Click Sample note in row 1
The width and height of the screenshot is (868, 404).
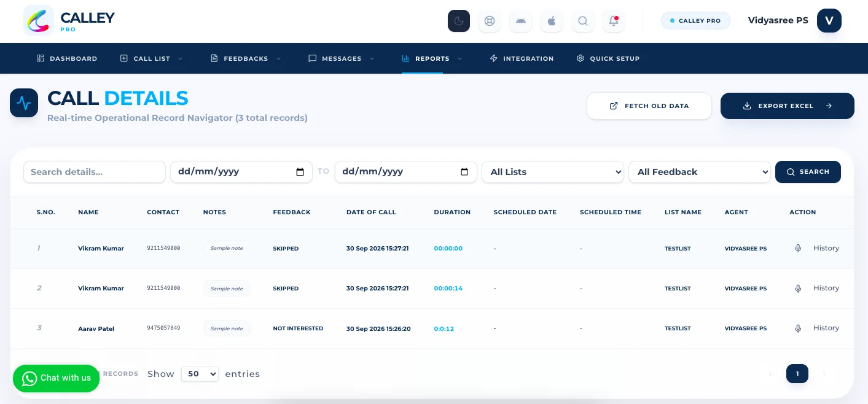coord(227,248)
